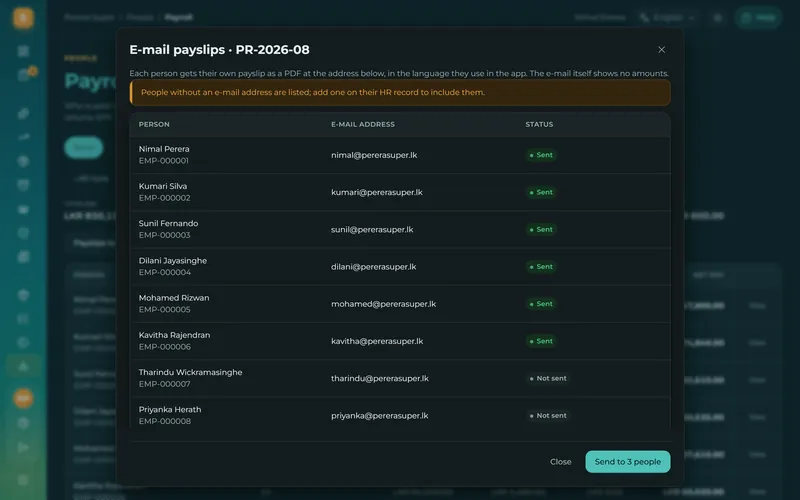Click employee ID EMP-000004

coord(164,272)
